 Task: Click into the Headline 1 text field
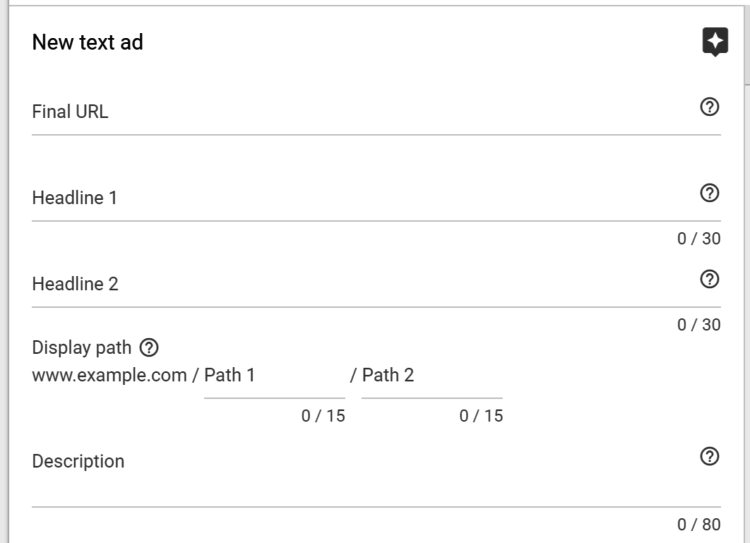pyautogui.click(x=360, y=198)
